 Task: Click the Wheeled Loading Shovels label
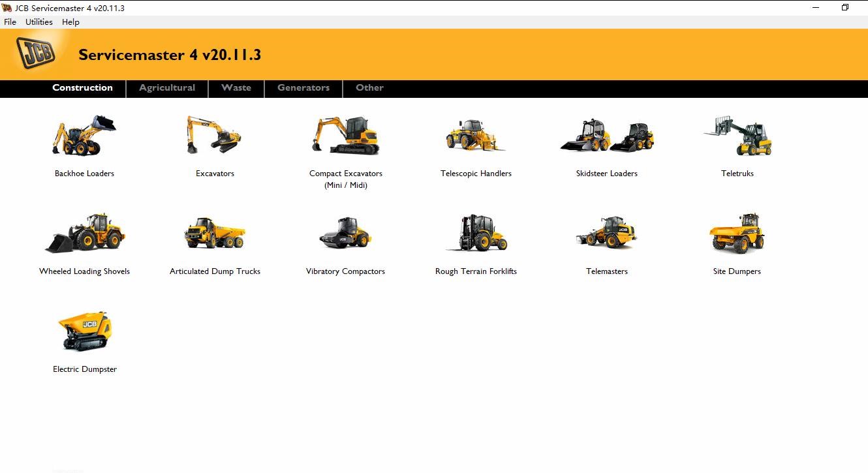point(85,271)
